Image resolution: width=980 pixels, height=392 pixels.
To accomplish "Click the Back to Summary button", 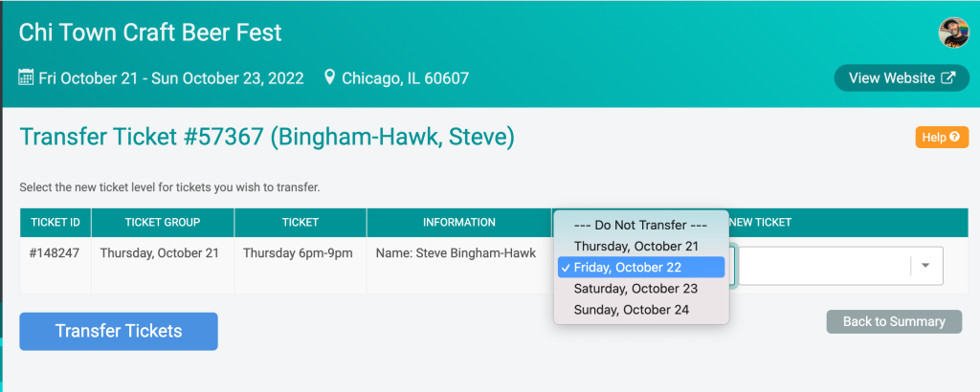I will (894, 321).
